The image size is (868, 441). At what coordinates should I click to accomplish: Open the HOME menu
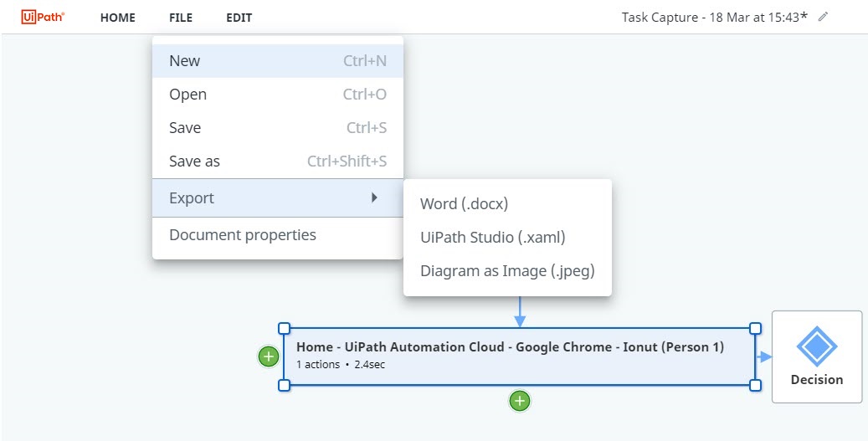click(117, 18)
